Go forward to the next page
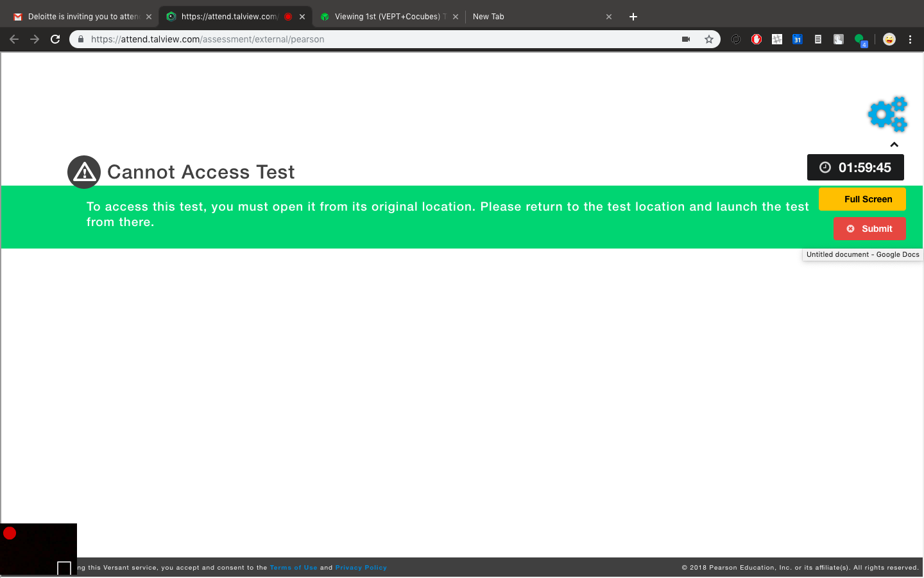The height and width of the screenshot is (578, 924). pos(35,39)
